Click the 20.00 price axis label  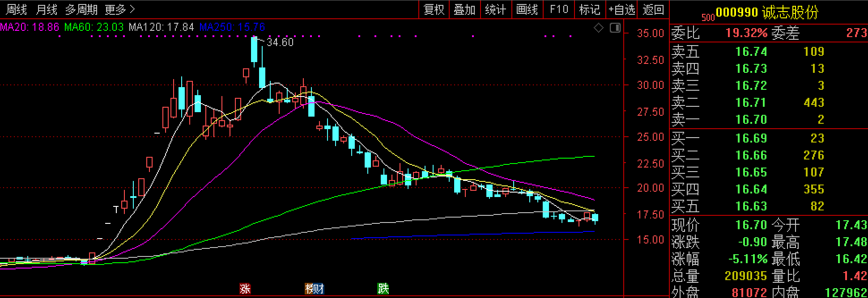point(651,188)
